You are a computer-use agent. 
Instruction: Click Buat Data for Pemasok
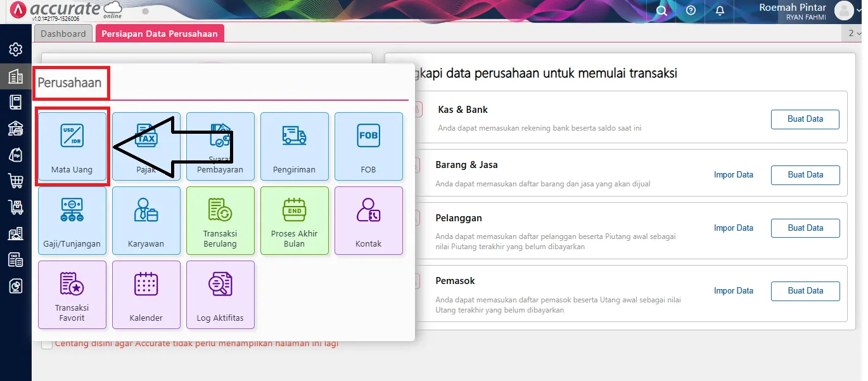coord(805,291)
